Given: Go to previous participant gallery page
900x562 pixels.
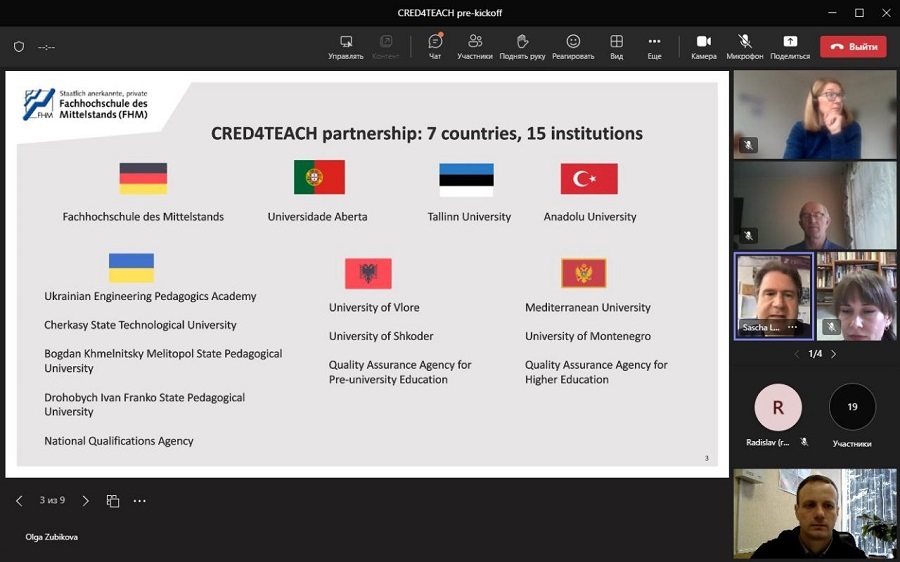Looking at the screenshot, I should (x=797, y=354).
